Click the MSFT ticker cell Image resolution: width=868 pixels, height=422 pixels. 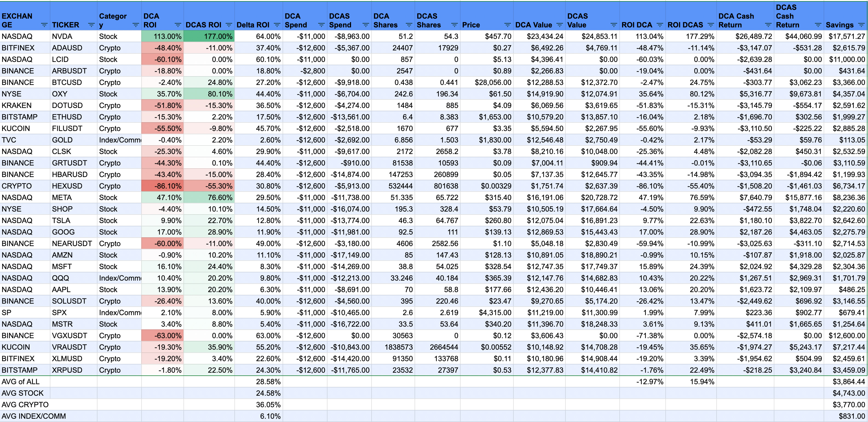point(73,267)
